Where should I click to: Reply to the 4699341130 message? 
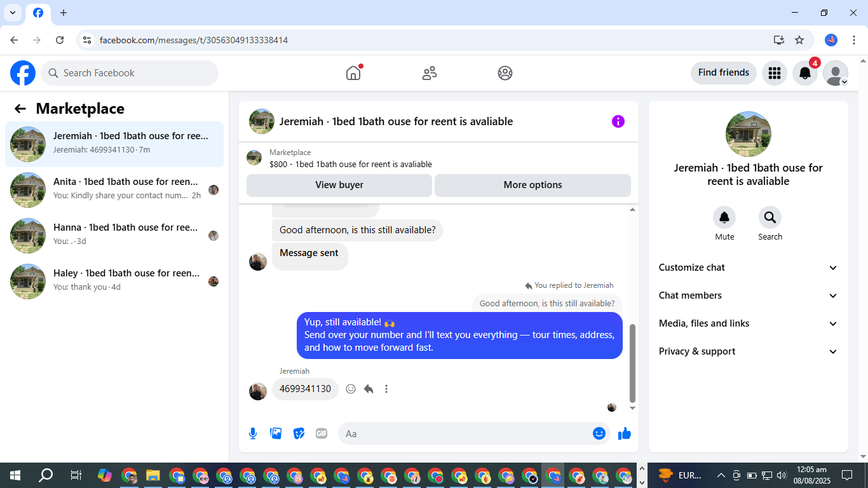coord(369,389)
